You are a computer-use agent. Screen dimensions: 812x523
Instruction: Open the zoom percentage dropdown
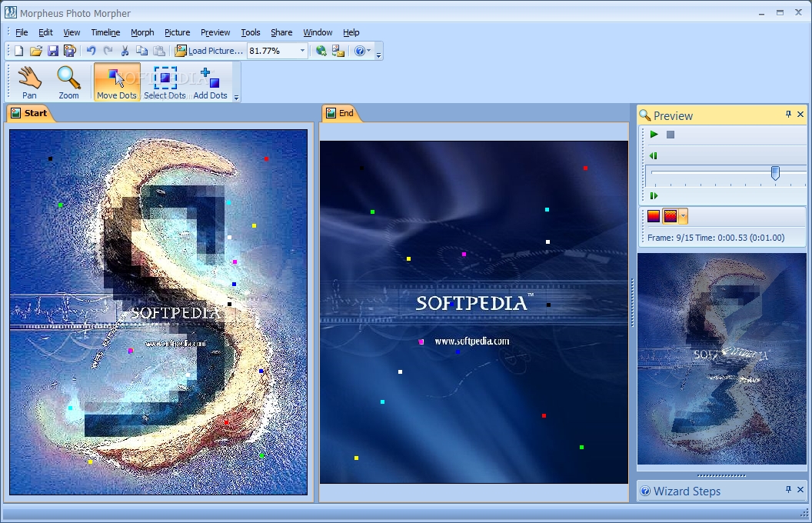coord(302,51)
